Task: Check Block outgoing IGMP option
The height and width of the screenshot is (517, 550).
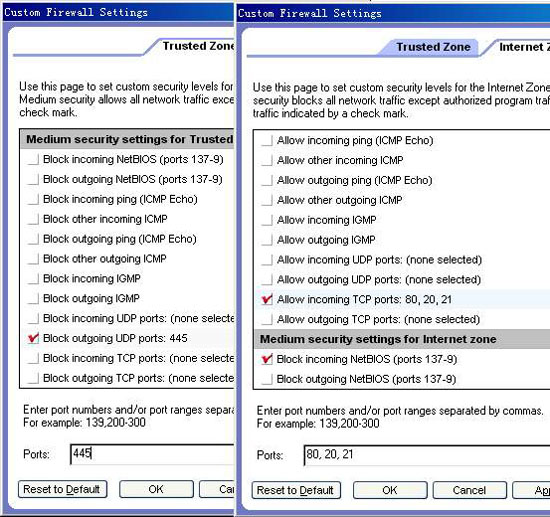Action: point(33,298)
